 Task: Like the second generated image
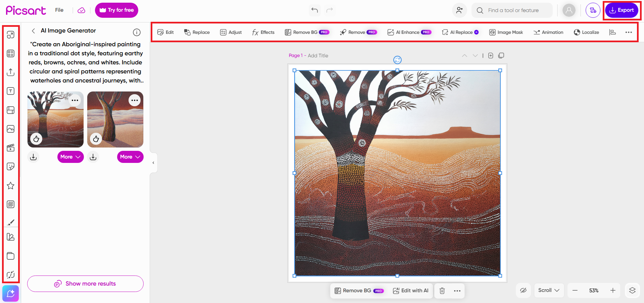(x=96, y=138)
